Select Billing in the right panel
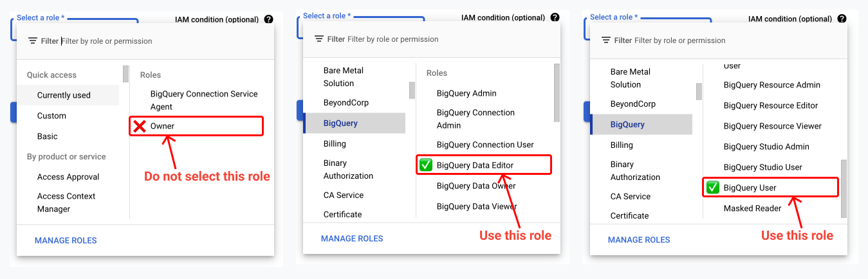This screenshot has height=279, width=868. [x=641, y=145]
